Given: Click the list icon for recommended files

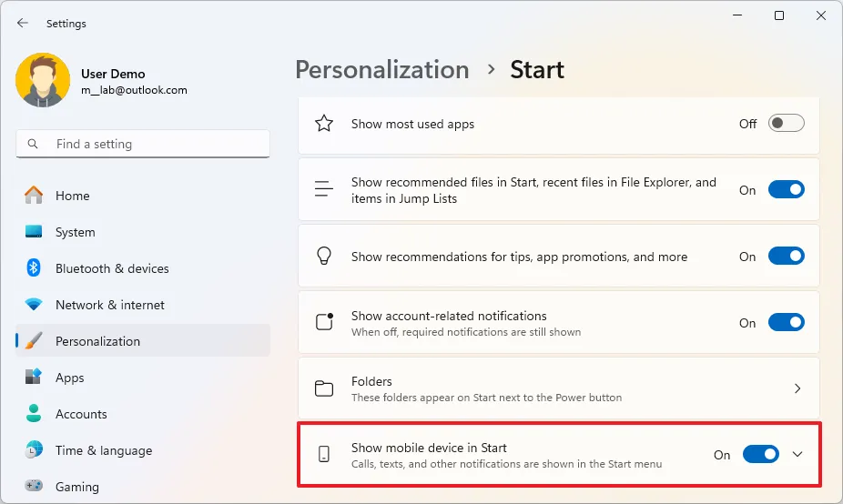Looking at the screenshot, I should click(324, 189).
